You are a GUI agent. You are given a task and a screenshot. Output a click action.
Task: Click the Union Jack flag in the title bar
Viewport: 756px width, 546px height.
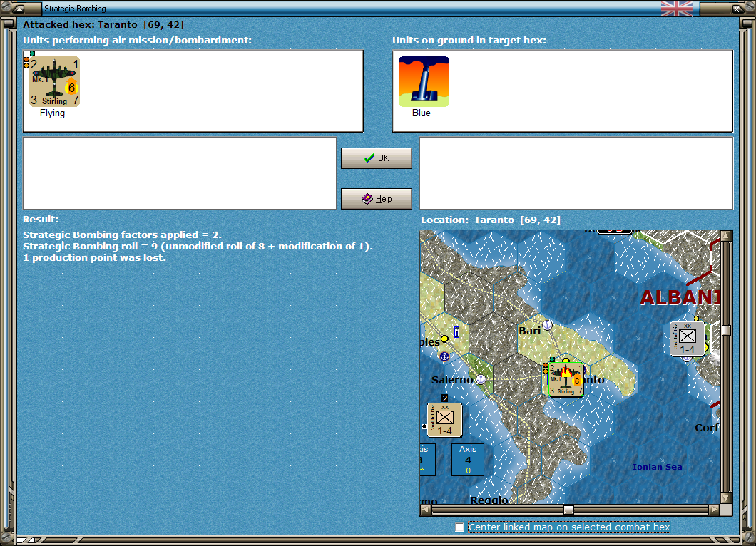[675, 9]
